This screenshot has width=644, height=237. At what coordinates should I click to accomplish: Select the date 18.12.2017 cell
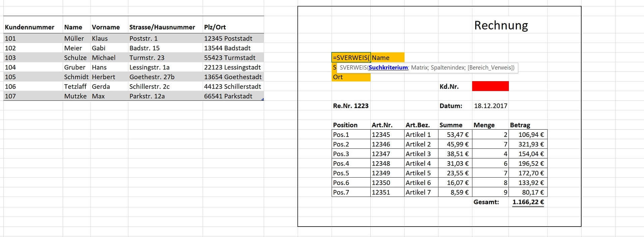[491, 106]
